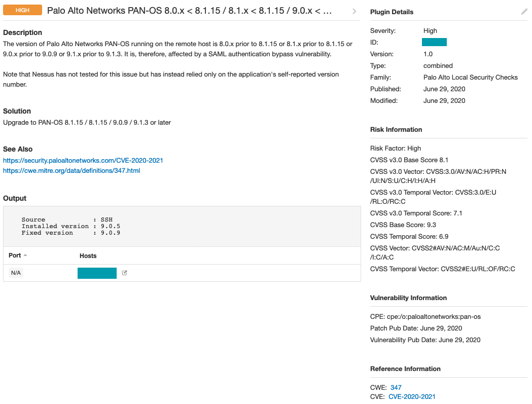Click the Hosts column header
532x404 pixels.
click(88, 256)
